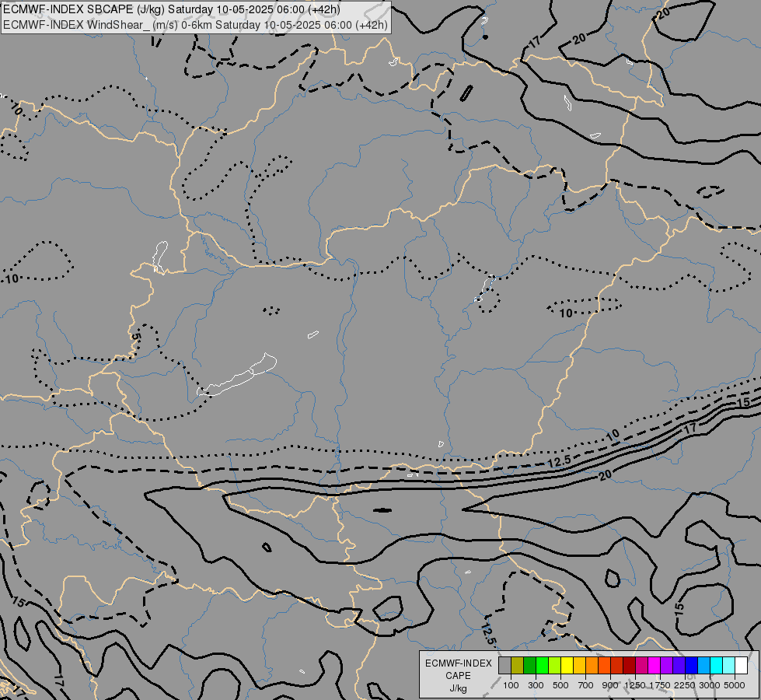Viewport: 761px width, 700px height.
Task: Select the brick red legend swatch
Action: 617,665
